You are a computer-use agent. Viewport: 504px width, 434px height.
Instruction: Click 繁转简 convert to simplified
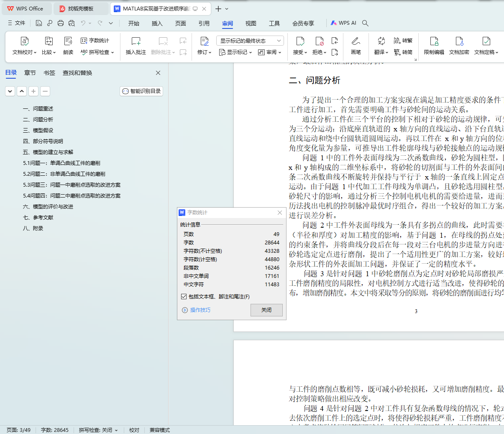pos(403,52)
